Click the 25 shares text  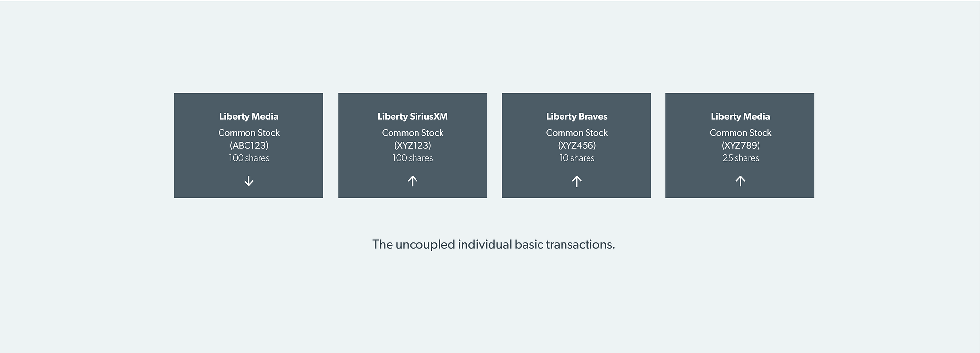pos(740,158)
